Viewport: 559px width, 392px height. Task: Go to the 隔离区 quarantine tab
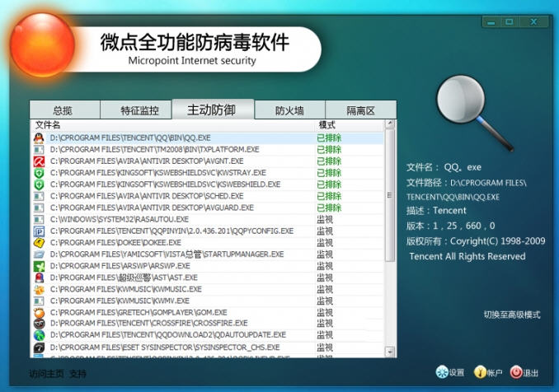(360, 110)
